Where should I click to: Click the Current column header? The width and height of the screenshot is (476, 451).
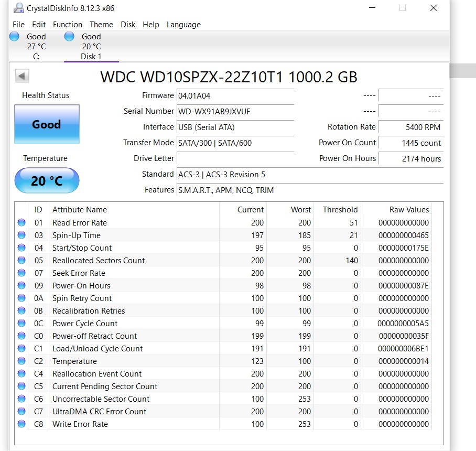[x=251, y=210]
